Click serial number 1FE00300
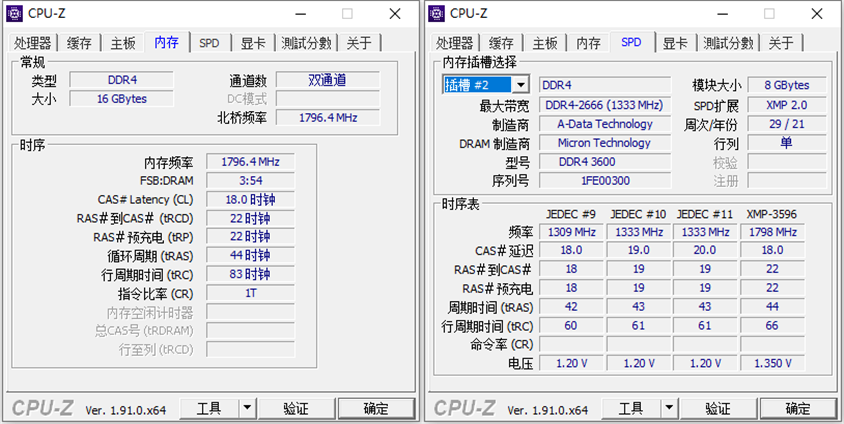 pyautogui.click(x=605, y=181)
